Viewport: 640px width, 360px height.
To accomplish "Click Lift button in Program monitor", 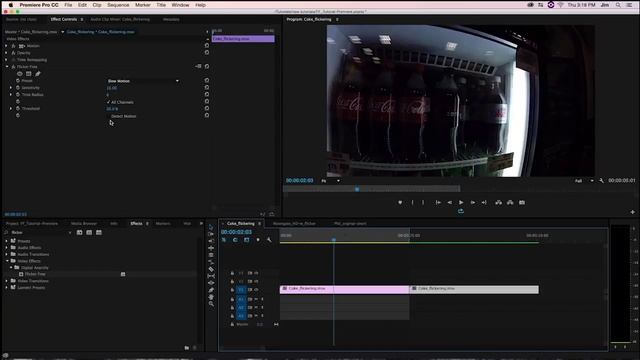I will click(498, 202).
